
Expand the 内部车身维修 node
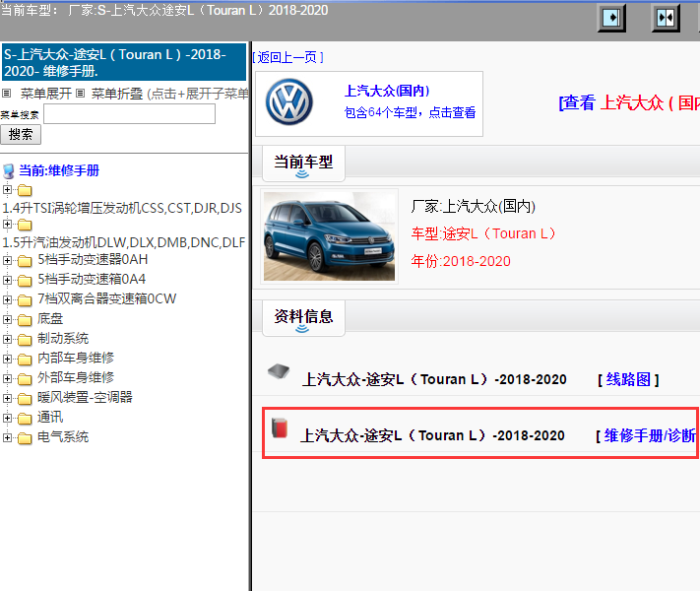pyautogui.click(x=7, y=359)
